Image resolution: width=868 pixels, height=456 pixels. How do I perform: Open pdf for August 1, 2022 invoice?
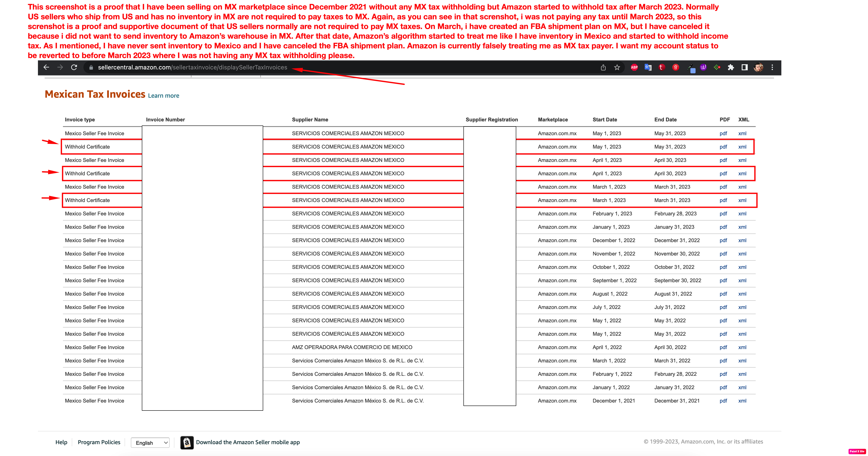[723, 294]
